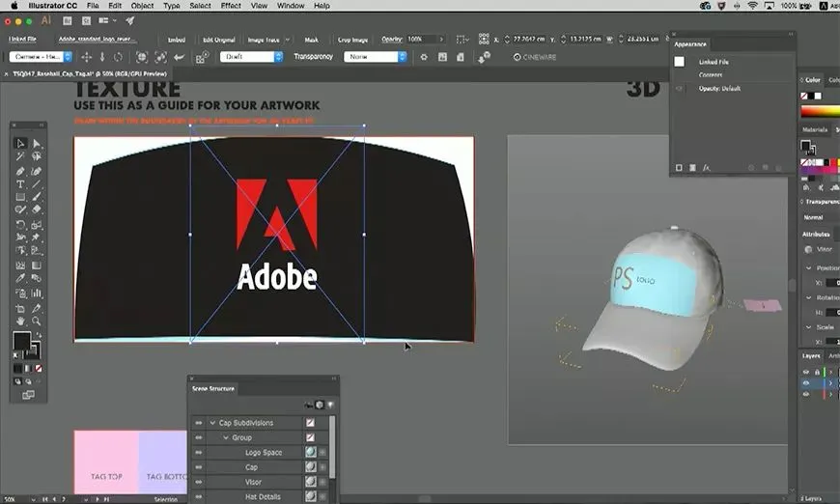840x504 pixels.
Task: Select the Column Graph tool
Action: point(37,294)
